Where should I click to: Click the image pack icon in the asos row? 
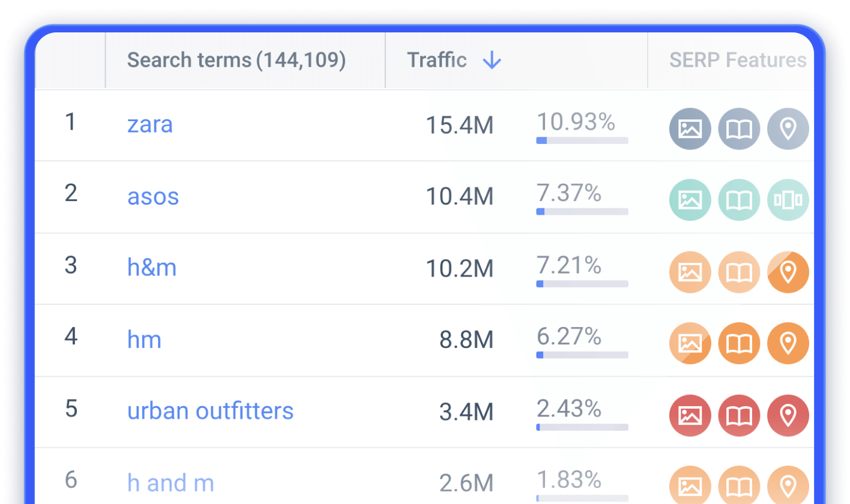(689, 200)
